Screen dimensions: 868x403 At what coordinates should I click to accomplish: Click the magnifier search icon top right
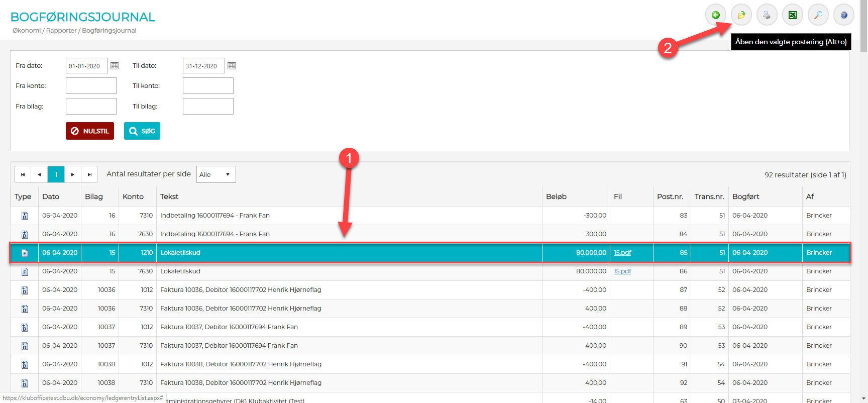pos(818,15)
